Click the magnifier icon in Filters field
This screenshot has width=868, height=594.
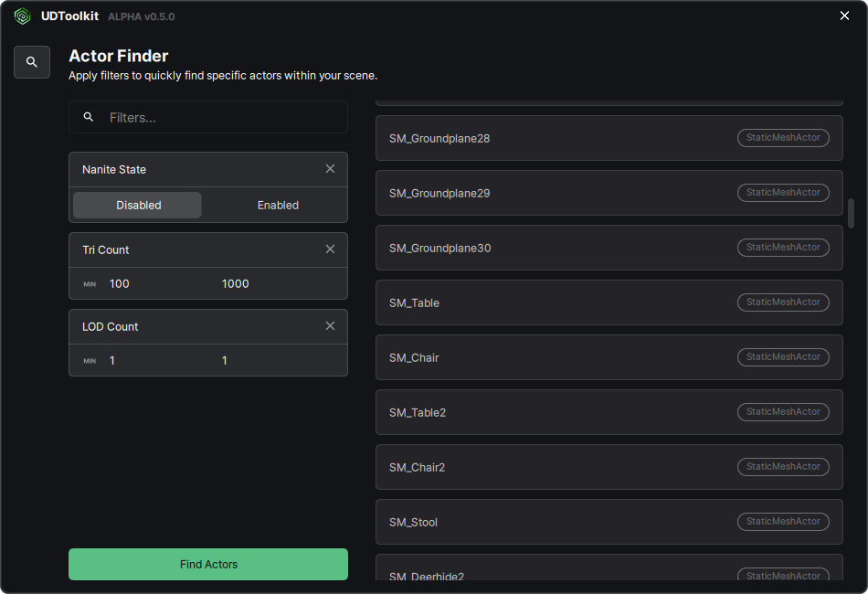(89, 117)
